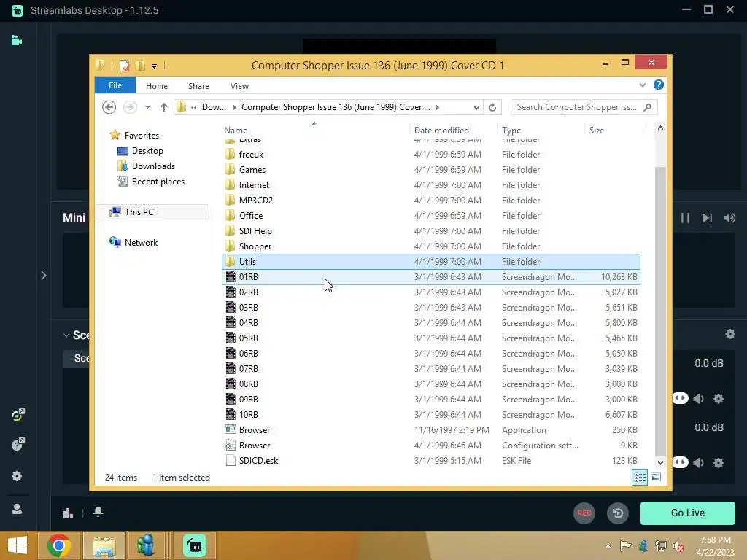Expand the Explorer ribbon chevron
Viewport: 747px width, 560px height.
point(642,85)
